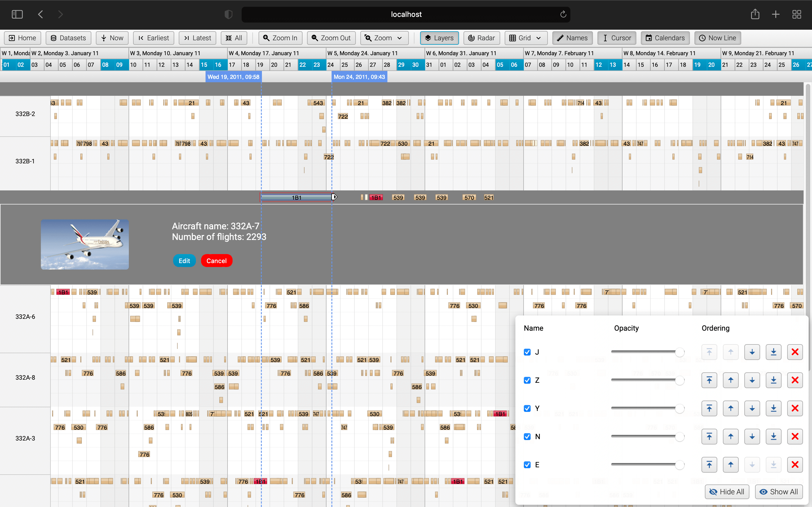Expand the Grid options dropdown
Image resolution: width=812 pixels, height=507 pixels.
[x=525, y=38]
